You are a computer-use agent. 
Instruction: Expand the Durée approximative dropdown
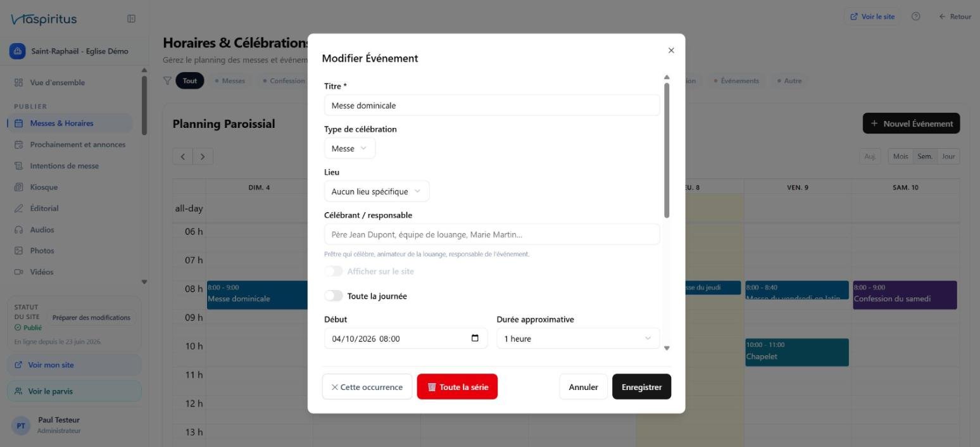pos(578,339)
